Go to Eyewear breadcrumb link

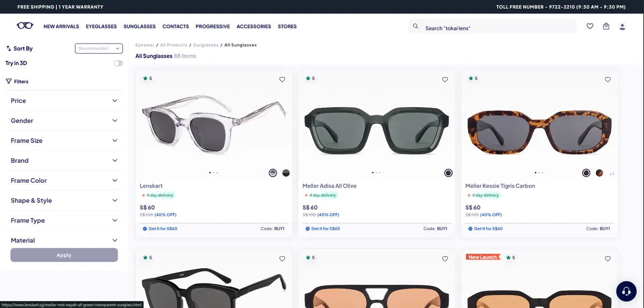pyautogui.click(x=145, y=45)
